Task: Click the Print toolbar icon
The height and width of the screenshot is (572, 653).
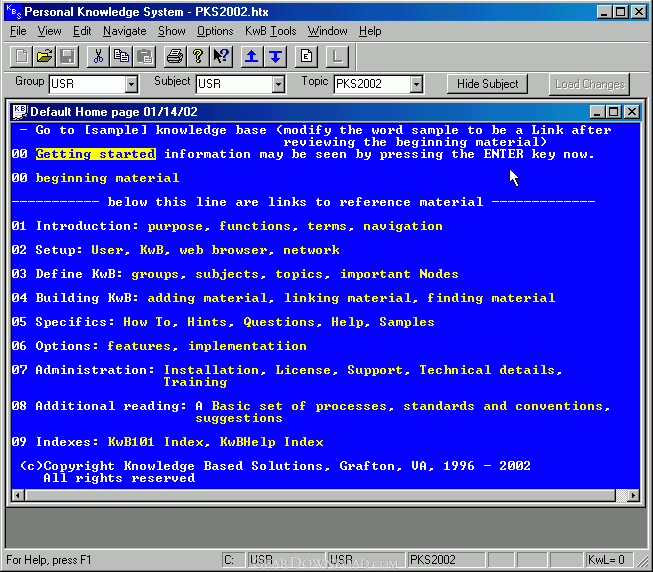Action: [175, 56]
